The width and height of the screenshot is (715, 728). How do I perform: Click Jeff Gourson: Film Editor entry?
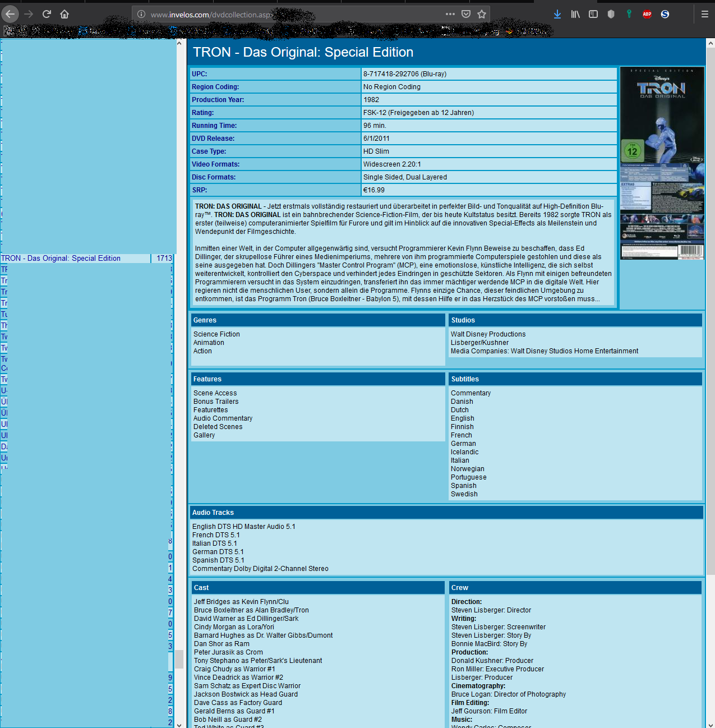click(490, 711)
